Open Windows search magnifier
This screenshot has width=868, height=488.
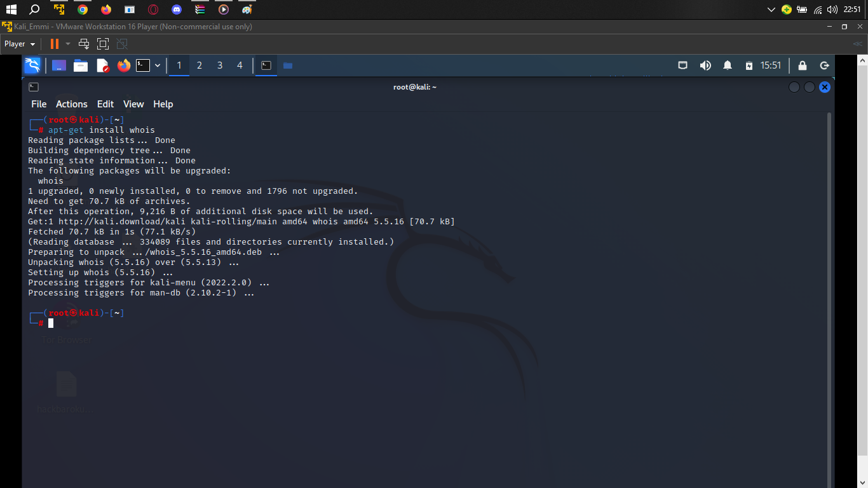35,10
